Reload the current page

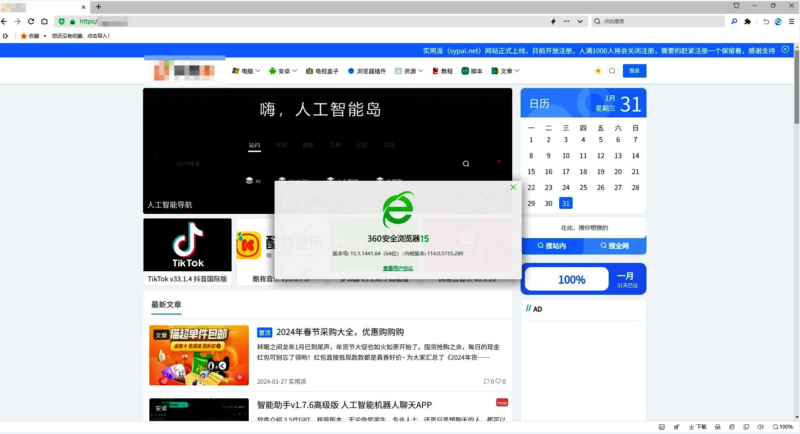point(31,21)
